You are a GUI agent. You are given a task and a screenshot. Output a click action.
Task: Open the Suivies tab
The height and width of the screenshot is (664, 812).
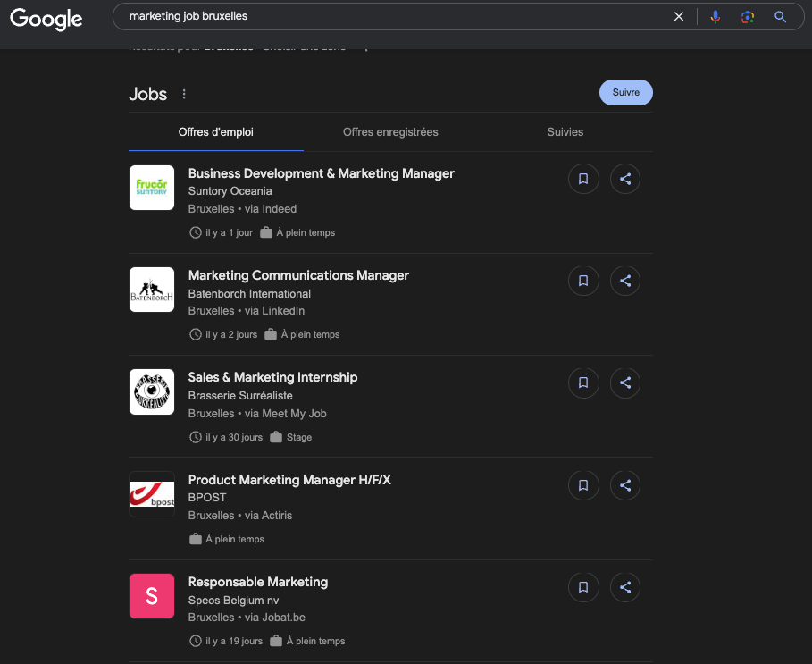565,132
